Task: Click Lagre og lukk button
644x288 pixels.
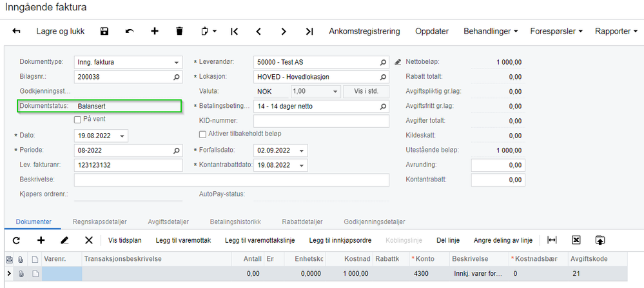Action: (x=61, y=31)
